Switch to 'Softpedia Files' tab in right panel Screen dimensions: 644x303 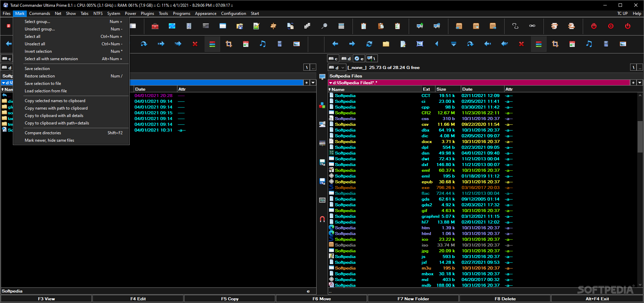point(346,76)
